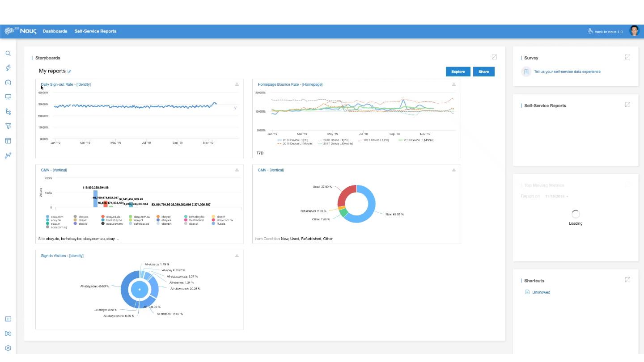Open search from the left sidebar

coord(8,54)
